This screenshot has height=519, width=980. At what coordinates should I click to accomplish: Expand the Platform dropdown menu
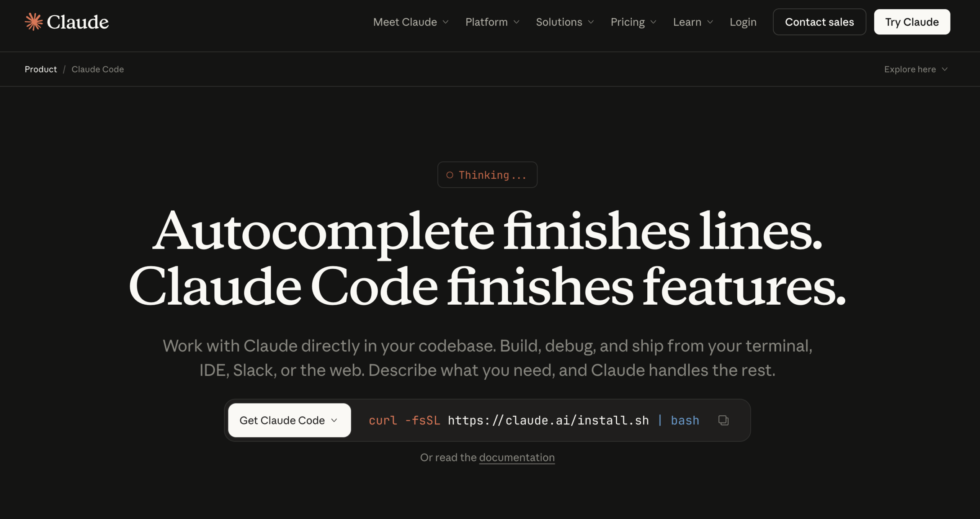(x=487, y=22)
